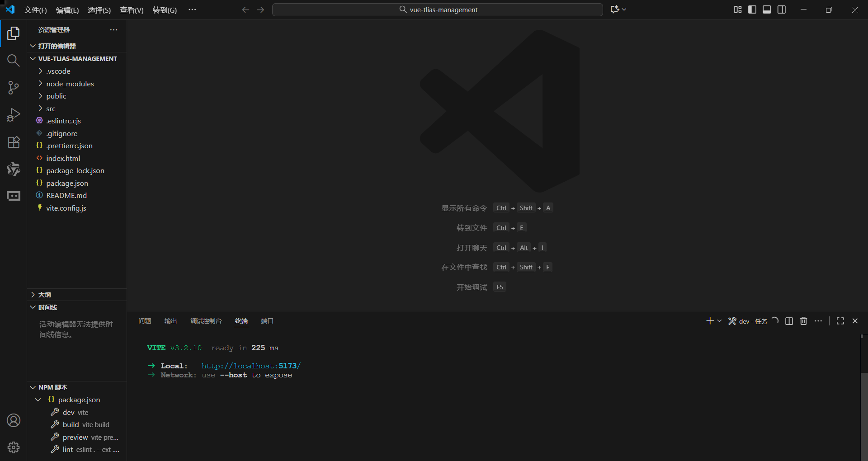
Task: Toggle the bottom panel visibility
Action: point(767,9)
